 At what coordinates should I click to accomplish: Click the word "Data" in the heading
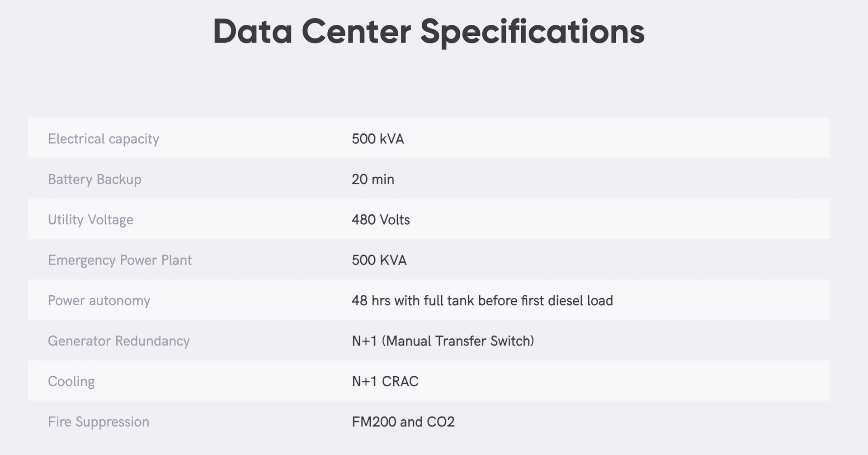click(252, 32)
